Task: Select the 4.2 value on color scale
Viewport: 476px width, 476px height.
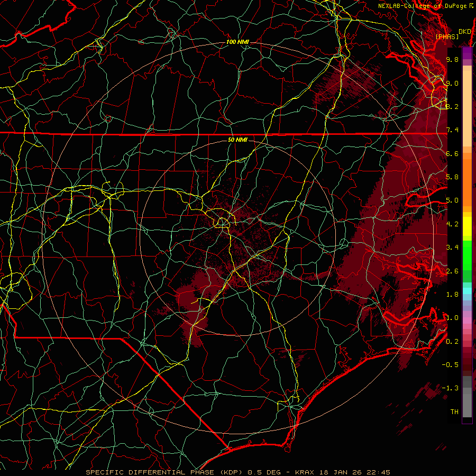Action: [x=452, y=224]
